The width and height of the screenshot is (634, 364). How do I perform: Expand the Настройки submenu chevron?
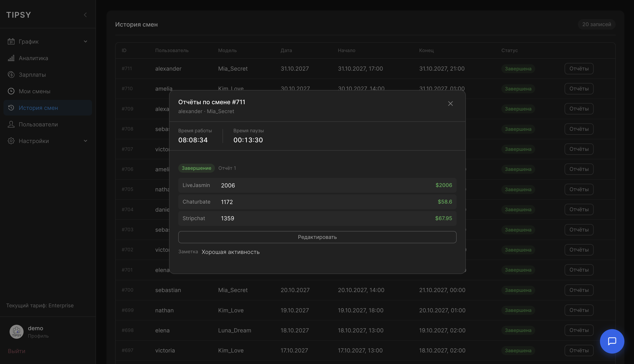pos(85,141)
